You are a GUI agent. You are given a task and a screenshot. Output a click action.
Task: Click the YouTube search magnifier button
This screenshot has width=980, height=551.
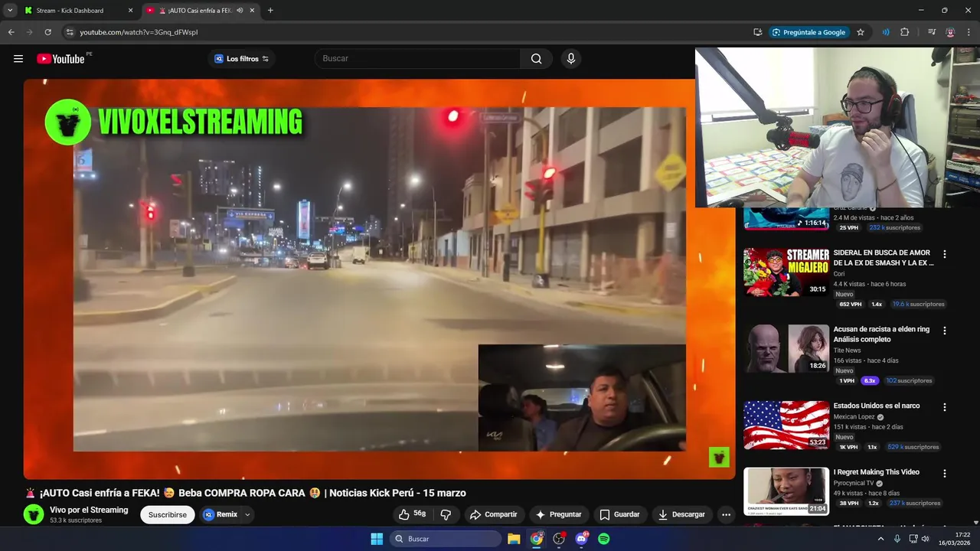(x=537, y=59)
